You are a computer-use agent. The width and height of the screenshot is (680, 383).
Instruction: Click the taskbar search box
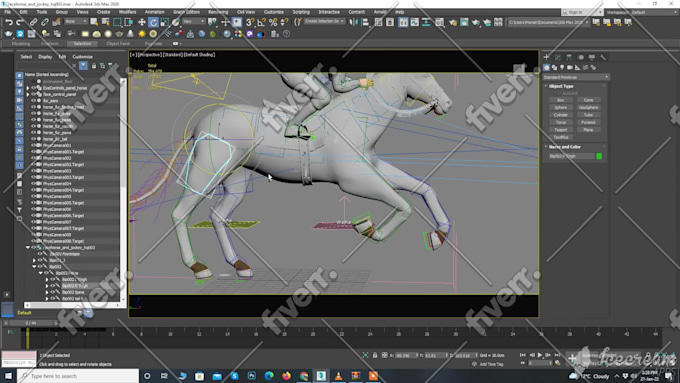click(78, 376)
